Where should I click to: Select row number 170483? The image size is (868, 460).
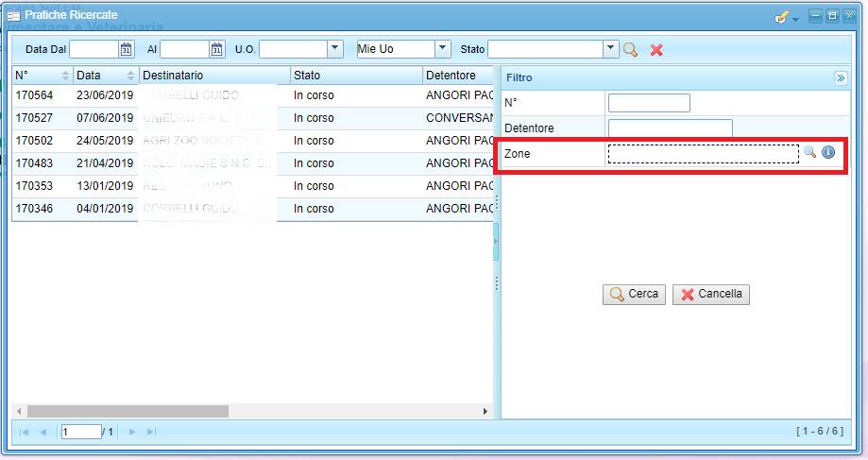(34, 163)
